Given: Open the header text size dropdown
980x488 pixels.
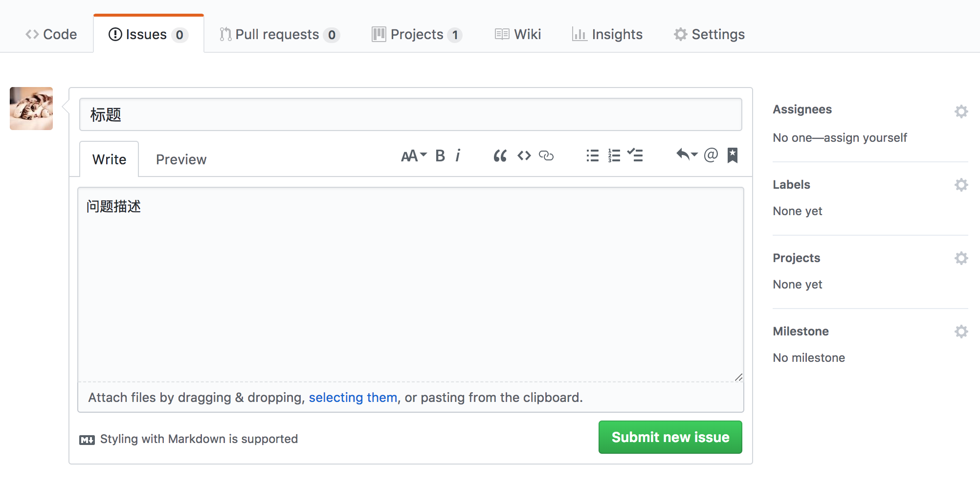Looking at the screenshot, I should coord(414,156).
